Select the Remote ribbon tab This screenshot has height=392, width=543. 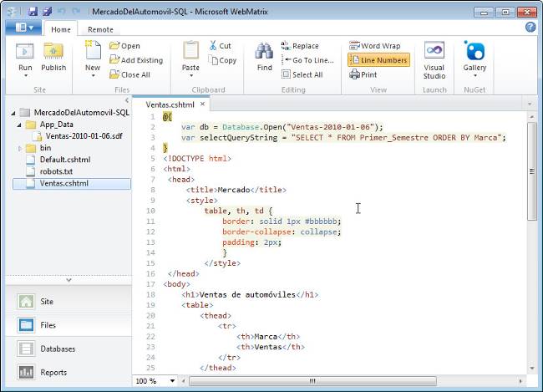point(100,29)
